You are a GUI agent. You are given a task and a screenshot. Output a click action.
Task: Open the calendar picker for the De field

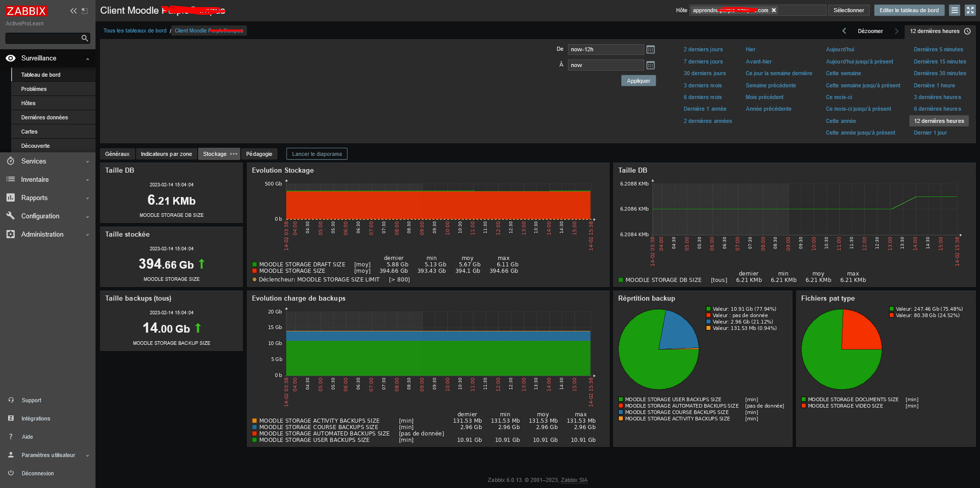[650, 49]
